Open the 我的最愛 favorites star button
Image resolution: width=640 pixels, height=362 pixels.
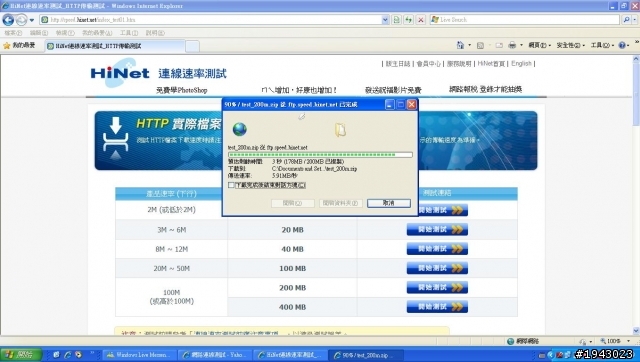[19, 45]
